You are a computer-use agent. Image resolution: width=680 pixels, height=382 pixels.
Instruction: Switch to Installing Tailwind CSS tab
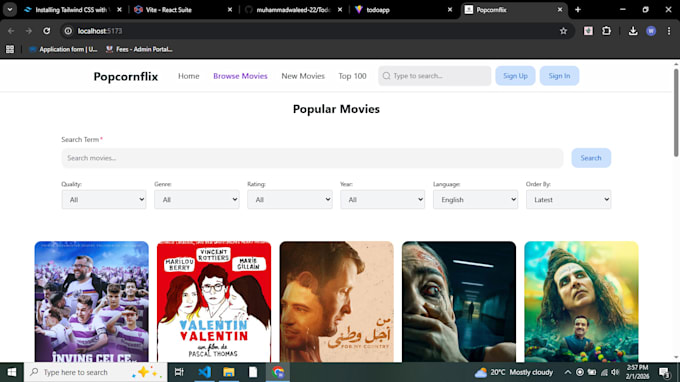72,10
